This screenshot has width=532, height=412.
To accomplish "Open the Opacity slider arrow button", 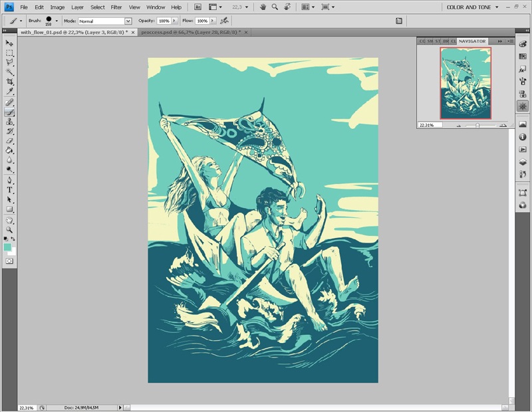I will (x=176, y=21).
